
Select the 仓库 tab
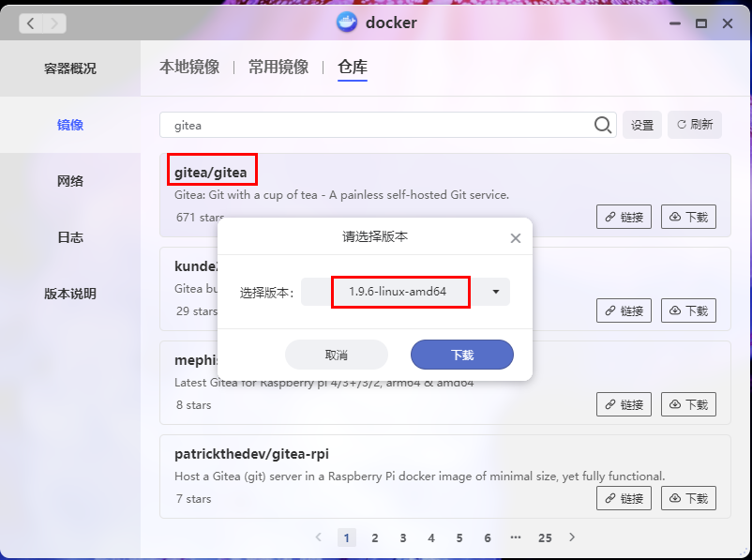tap(353, 67)
